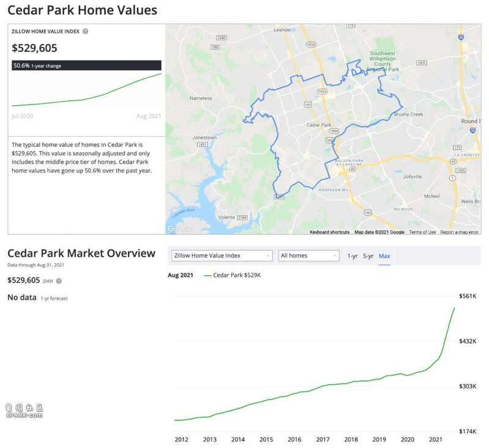Switch chart to 1-yr range
The height and width of the screenshot is (448, 489).
point(353,256)
